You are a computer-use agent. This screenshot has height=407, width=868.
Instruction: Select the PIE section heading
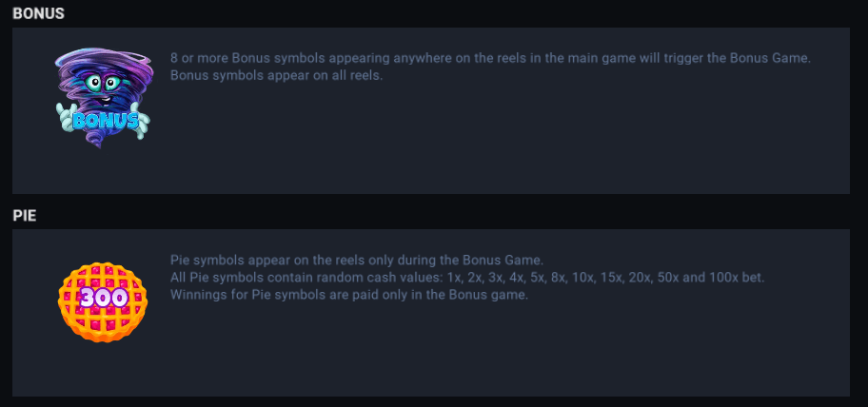click(x=25, y=216)
